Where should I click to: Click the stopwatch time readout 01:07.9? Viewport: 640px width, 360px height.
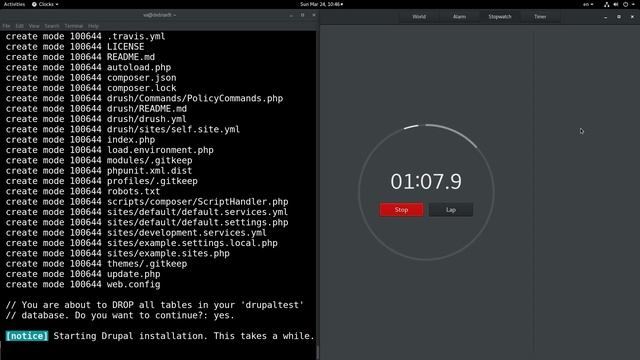[426, 182]
